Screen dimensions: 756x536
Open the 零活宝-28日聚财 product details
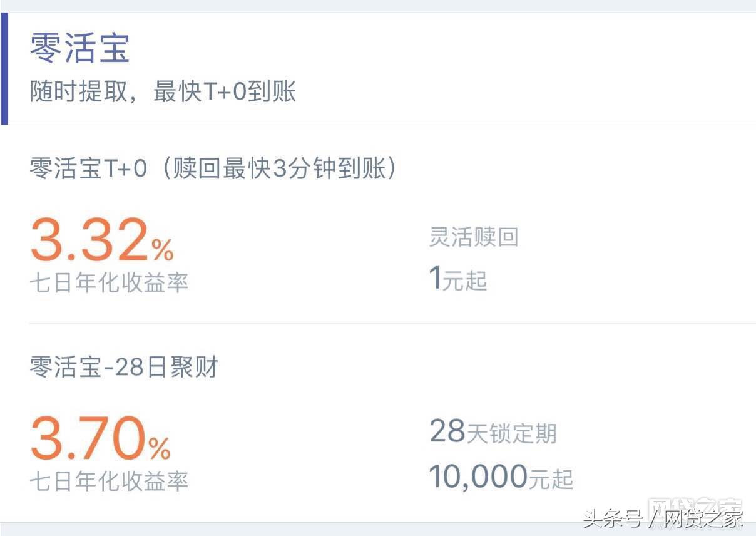[x=123, y=367]
